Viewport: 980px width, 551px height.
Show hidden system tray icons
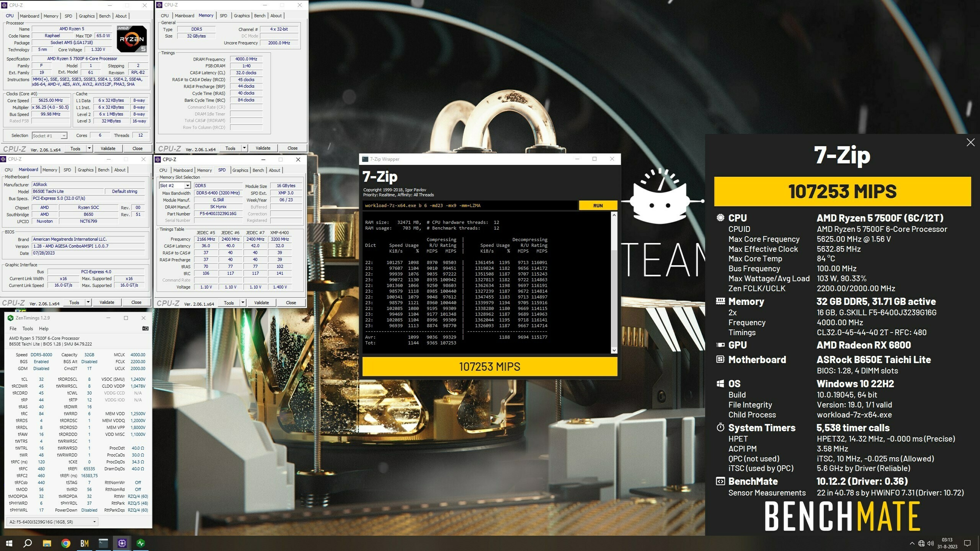pyautogui.click(x=912, y=543)
